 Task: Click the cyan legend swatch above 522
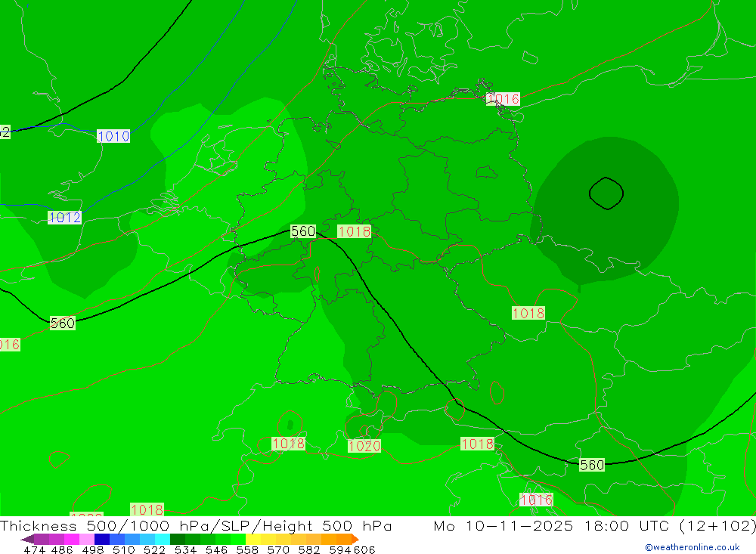point(163,539)
